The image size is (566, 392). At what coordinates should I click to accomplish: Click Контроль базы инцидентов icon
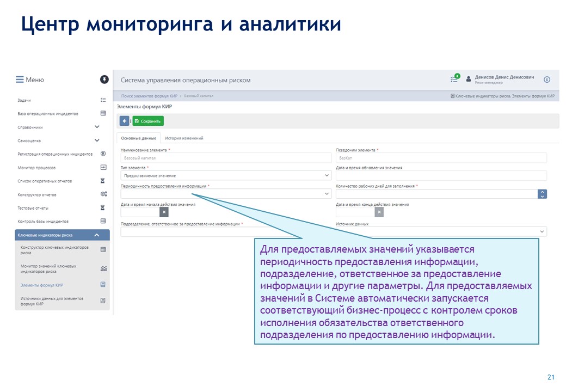click(x=103, y=221)
